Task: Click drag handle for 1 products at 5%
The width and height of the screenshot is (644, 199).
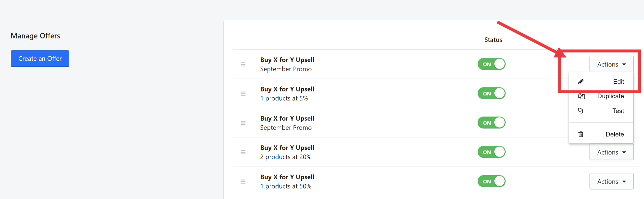Action: tap(243, 94)
